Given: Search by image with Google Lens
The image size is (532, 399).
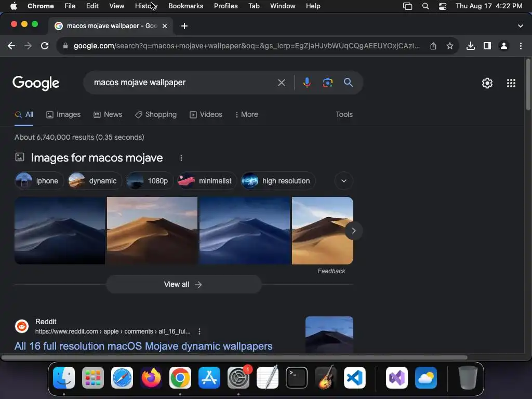Looking at the screenshot, I should (x=327, y=83).
